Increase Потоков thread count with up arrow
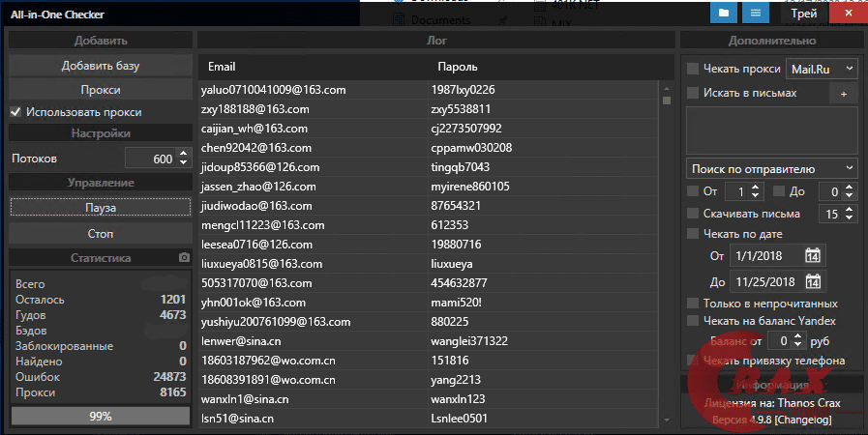The width and height of the screenshot is (868, 435). 184,153
